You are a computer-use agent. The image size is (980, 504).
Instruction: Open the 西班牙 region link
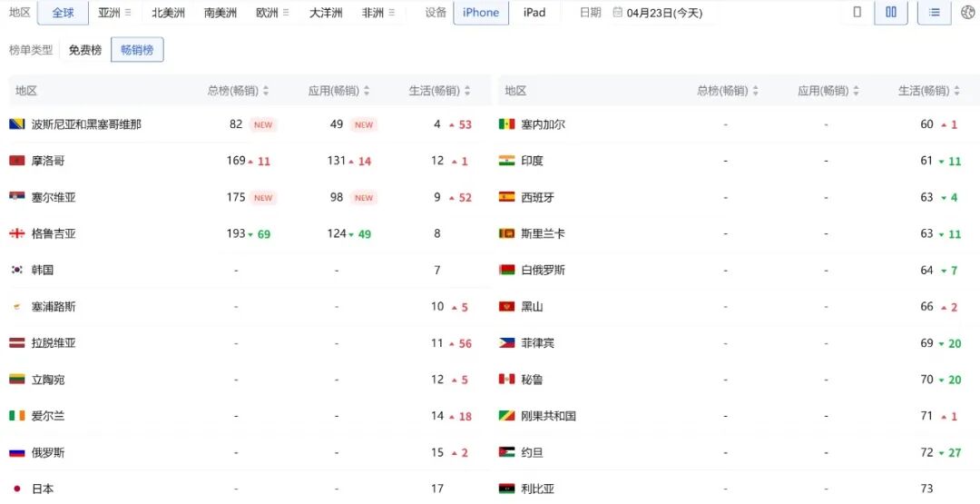point(537,197)
